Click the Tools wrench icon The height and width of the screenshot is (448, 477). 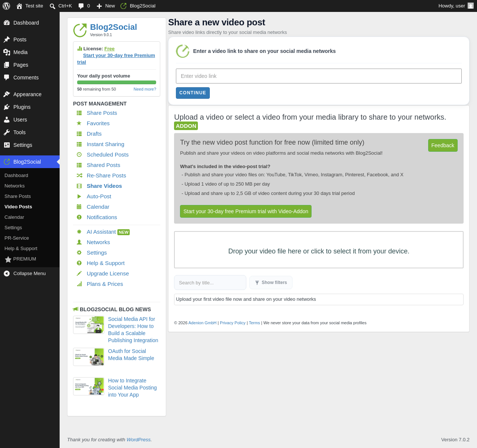point(7,132)
